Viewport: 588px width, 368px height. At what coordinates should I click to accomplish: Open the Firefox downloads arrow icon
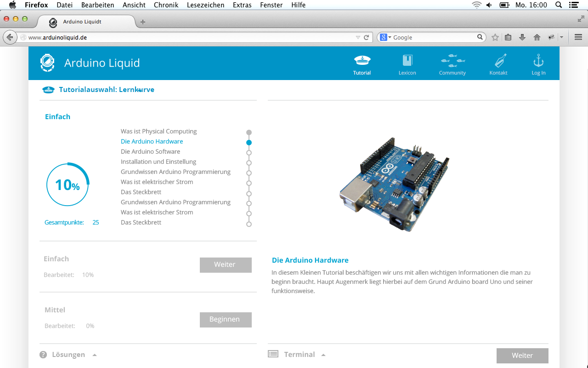point(522,37)
